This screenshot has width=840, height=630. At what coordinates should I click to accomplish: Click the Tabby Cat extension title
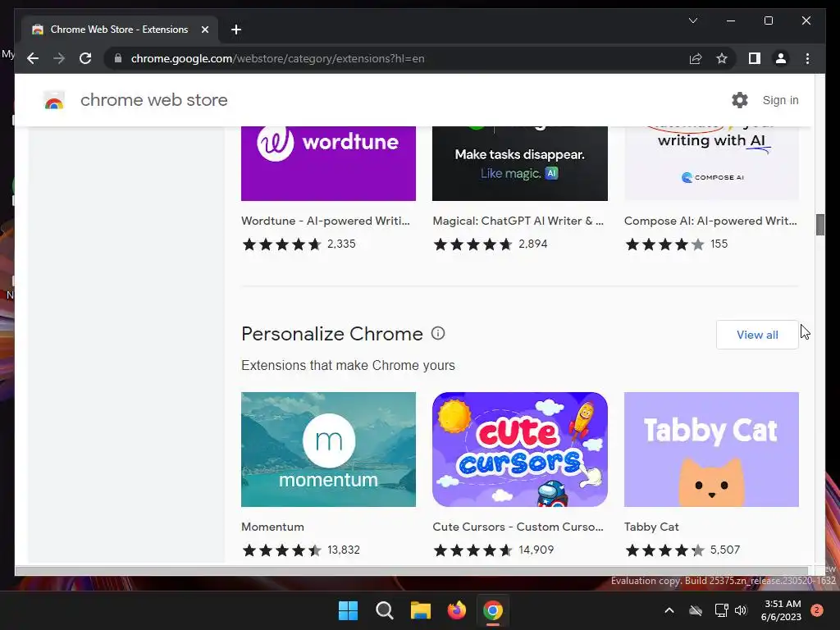click(x=651, y=527)
